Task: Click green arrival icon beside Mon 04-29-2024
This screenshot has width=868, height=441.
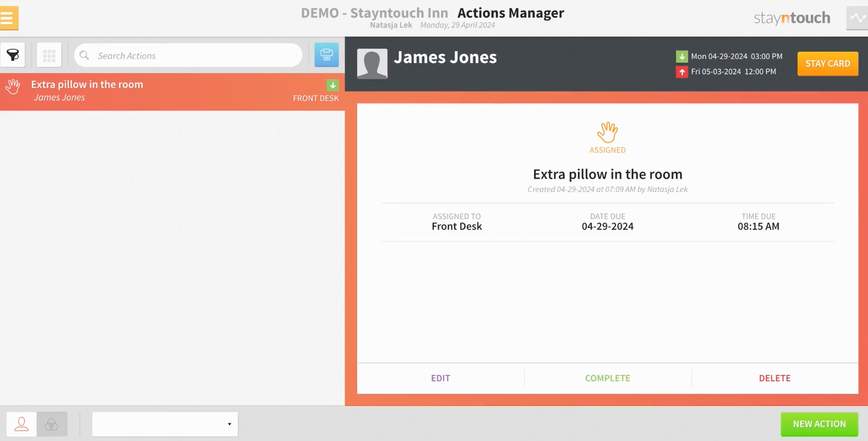Action: 682,56
